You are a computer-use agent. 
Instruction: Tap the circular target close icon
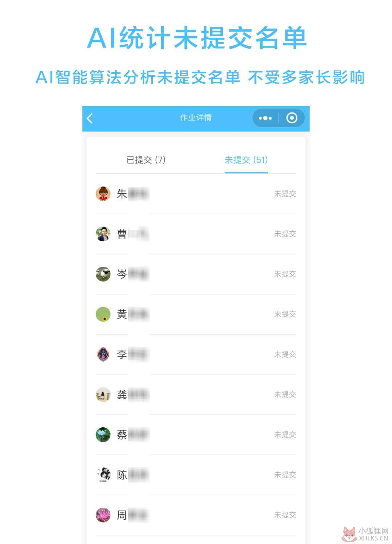point(292,118)
